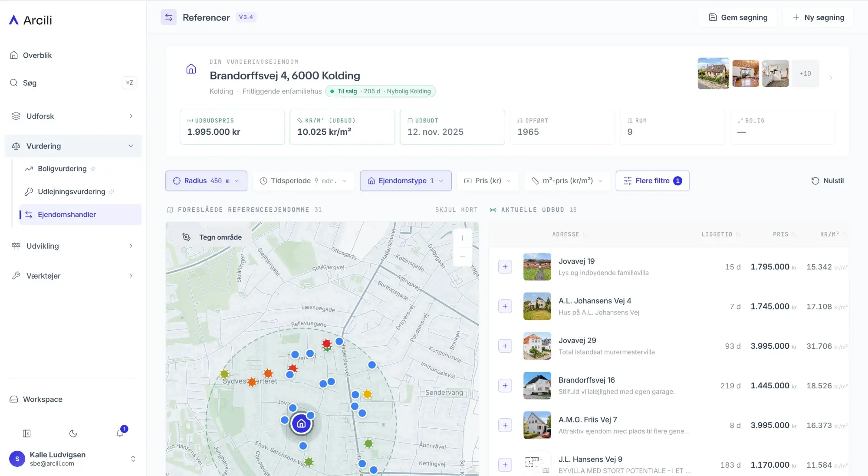Screen dimensions: 868x476
Task: Open the Overblik page
Action: 73,55
